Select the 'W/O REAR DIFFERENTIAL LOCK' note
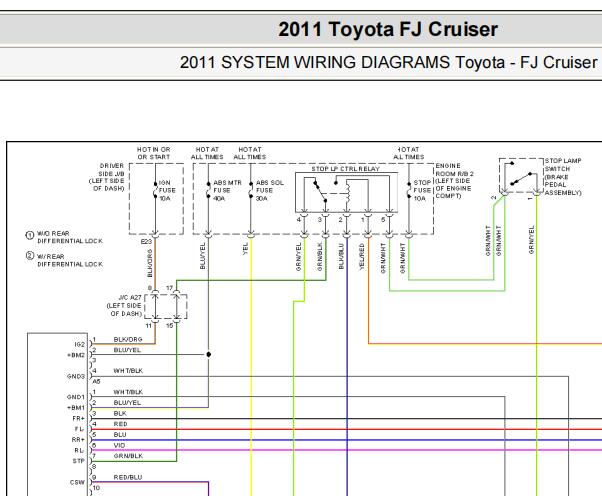602x496 pixels. (x=70, y=237)
